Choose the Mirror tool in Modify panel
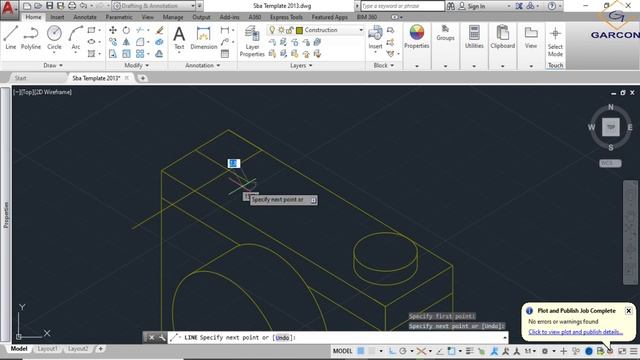This screenshot has width=640, height=360. (x=127, y=42)
